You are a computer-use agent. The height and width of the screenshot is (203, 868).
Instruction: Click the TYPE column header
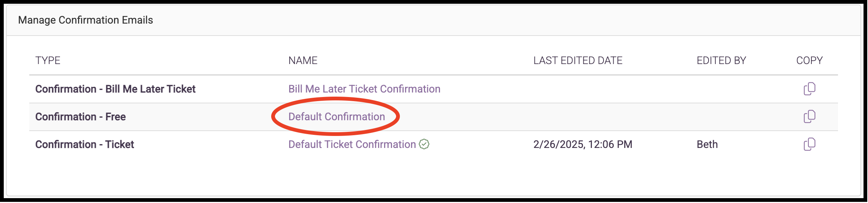[x=48, y=61]
